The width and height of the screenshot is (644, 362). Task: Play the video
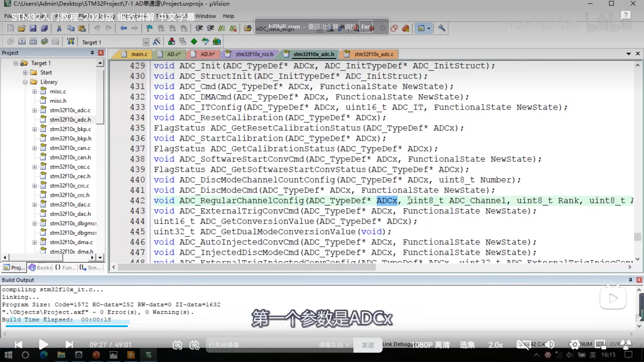click(x=43, y=345)
